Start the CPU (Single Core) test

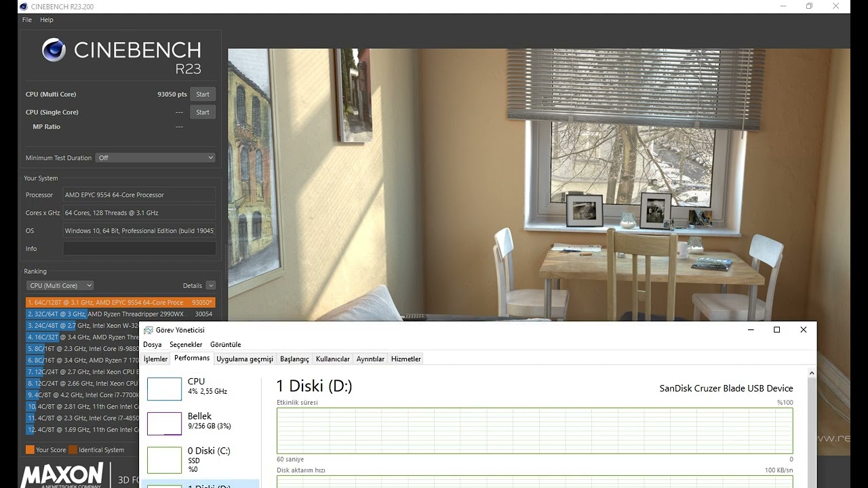click(x=203, y=112)
